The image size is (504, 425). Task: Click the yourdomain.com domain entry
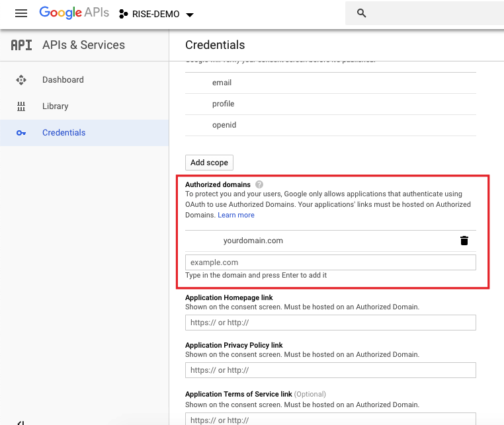(x=253, y=241)
